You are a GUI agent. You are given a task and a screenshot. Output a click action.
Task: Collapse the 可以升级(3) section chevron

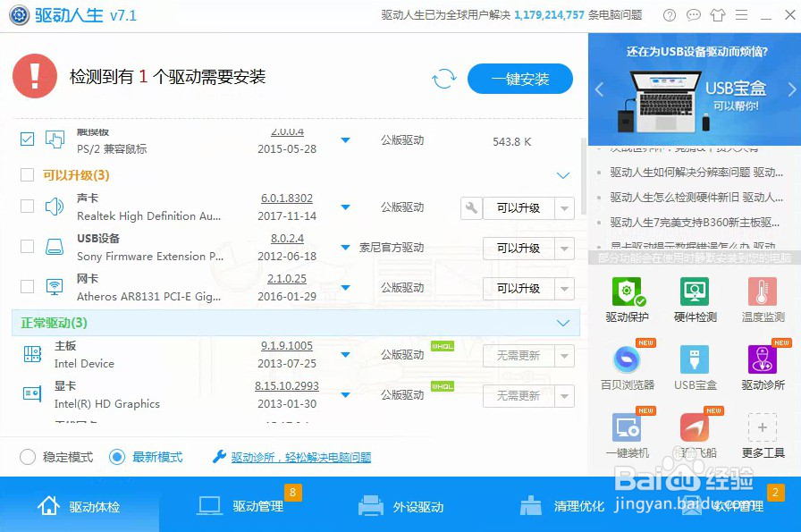tap(563, 175)
